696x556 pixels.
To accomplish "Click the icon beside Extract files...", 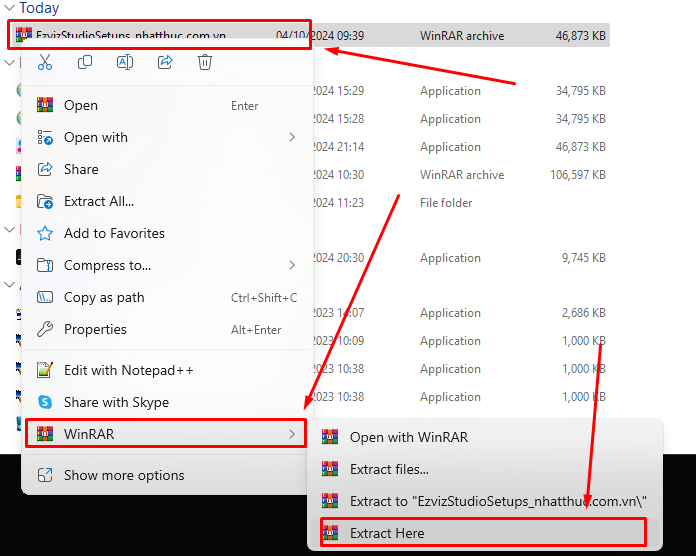I will tap(330, 469).
